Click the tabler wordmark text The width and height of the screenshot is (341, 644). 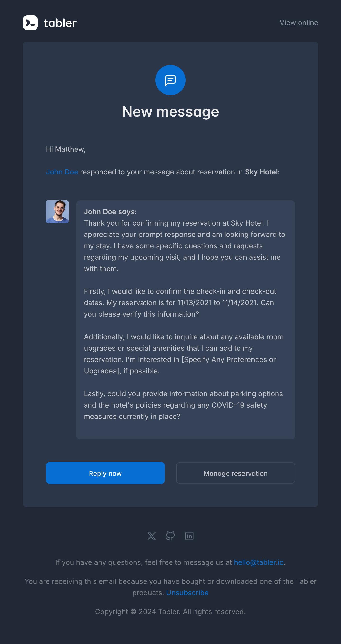pos(60,23)
